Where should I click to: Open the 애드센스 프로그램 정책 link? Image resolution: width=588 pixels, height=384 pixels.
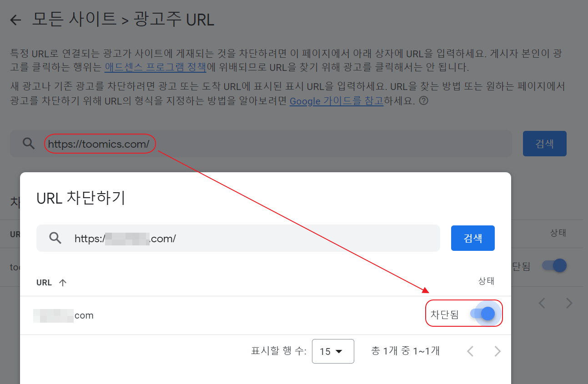156,68
